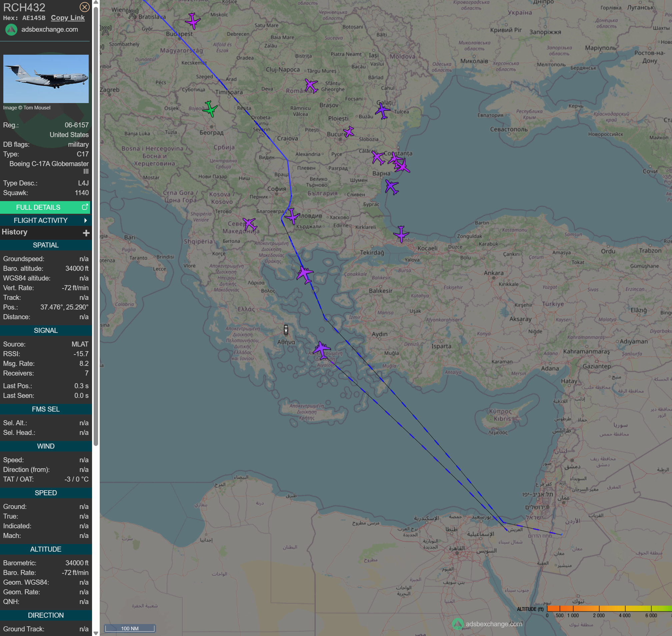Click the History label
The width and height of the screenshot is (672, 636).
pyautogui.click(x=15, y=232)
